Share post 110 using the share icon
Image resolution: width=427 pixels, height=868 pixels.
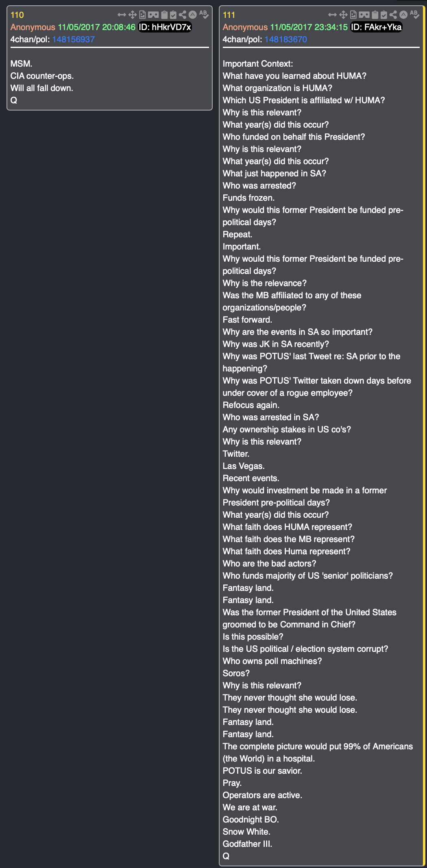[183, 15]
